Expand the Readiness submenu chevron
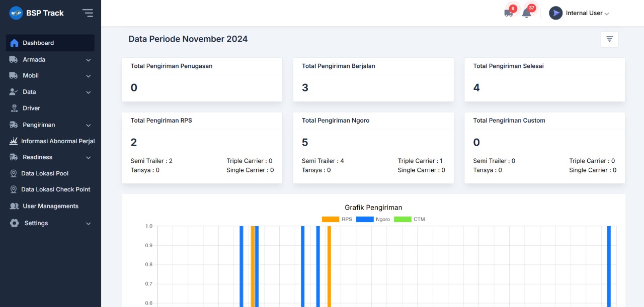Image resolution: width=644 pixels, height=307 pixels. tap(89, 158)
